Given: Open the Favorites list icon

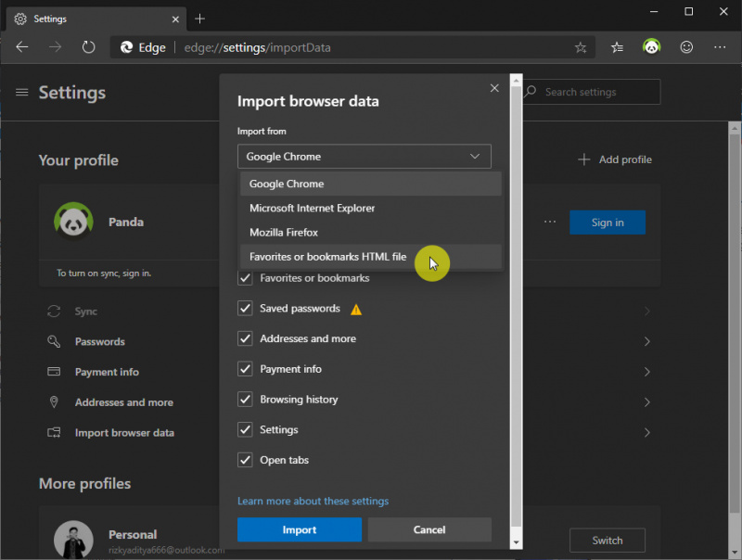Looking at the screenshot, I should [x=617, y=47].
